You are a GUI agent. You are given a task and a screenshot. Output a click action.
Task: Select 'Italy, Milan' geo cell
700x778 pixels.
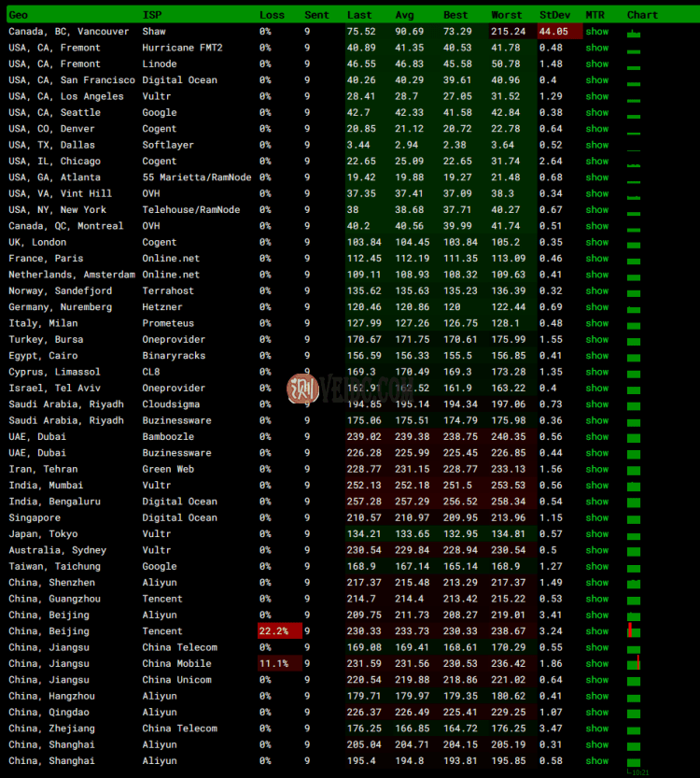pyautogui.click(x=43, y=323)
